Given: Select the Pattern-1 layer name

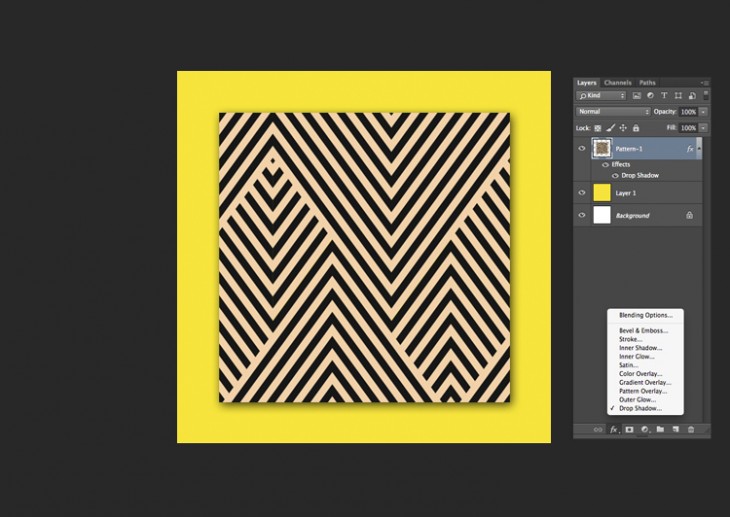Looking at the screenshot, I should click(629, 149).
